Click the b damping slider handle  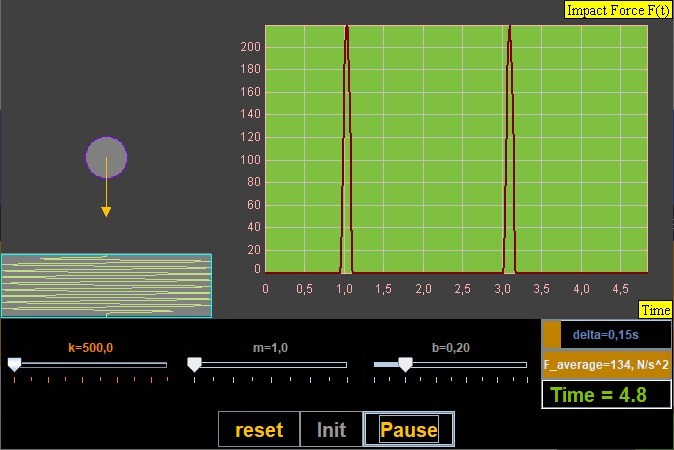click(405, 365)
